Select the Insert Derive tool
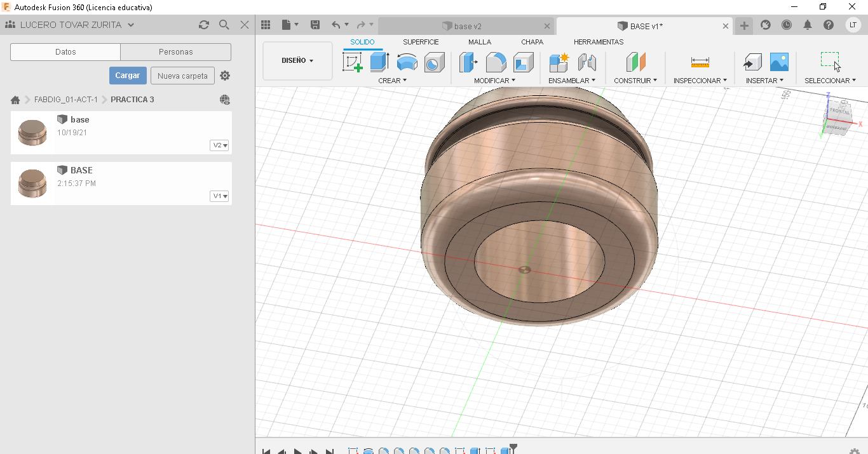 (x=752, y=62)
